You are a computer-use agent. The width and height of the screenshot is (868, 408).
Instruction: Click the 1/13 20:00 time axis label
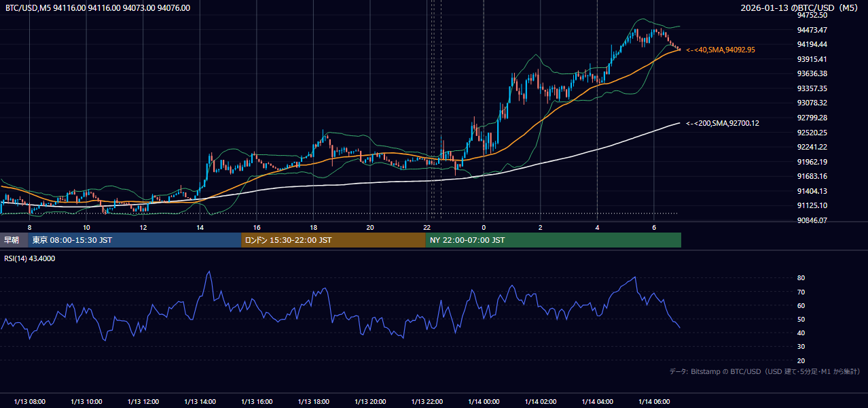pyautogui.click(x=370, y=402)
